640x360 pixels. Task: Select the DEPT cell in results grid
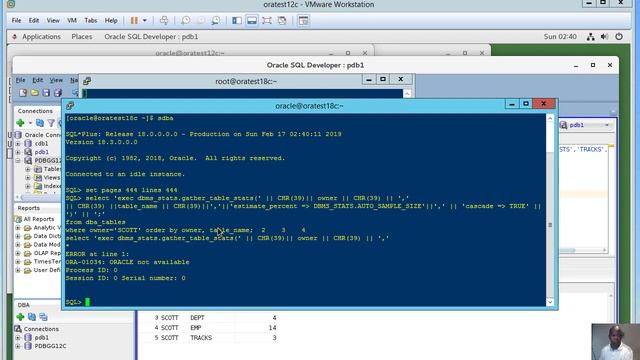[197, 318]
